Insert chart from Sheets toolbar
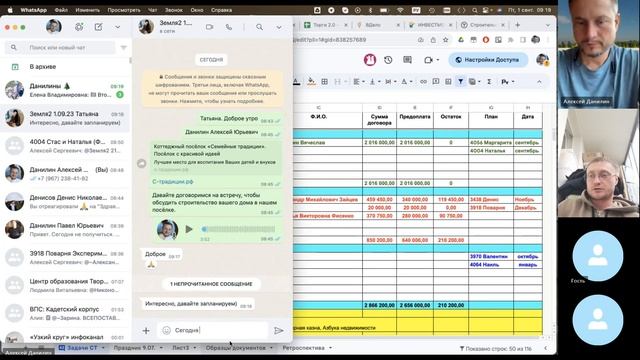 (448, 82)
